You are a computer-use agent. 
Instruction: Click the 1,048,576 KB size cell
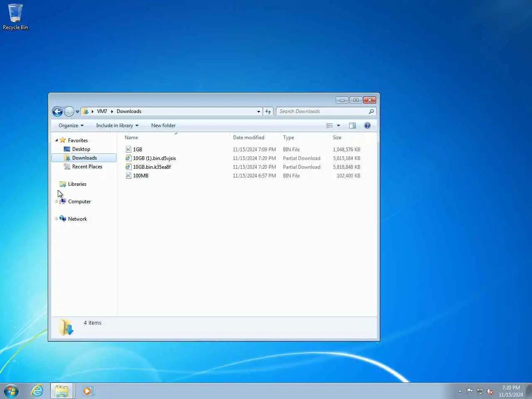pyautogui.click(x=347, y=150)
